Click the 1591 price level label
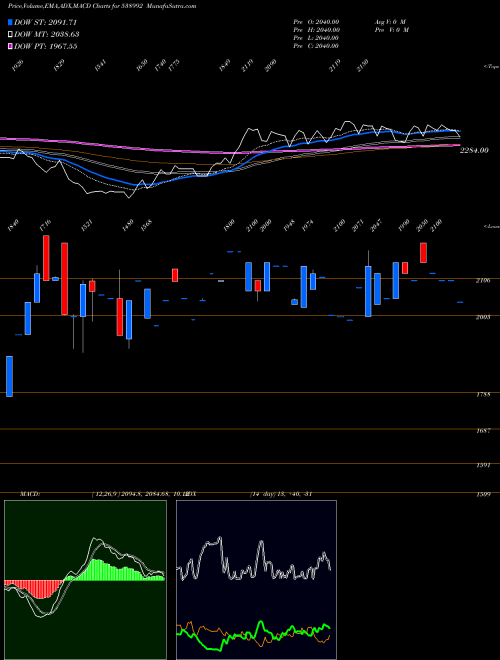The width and height of the screenshot is (500, 660). [483, 466]
